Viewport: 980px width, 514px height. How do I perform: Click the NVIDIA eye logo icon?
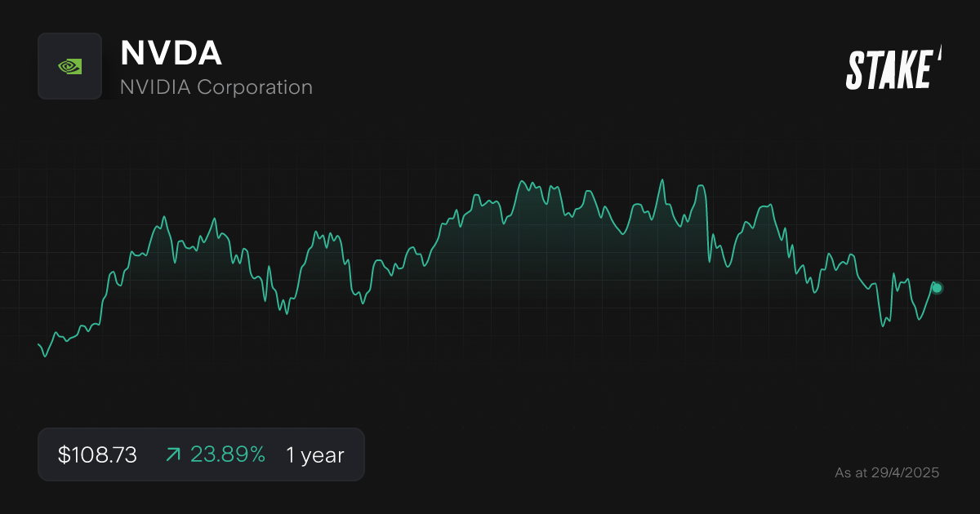click(x=69, y=65)
